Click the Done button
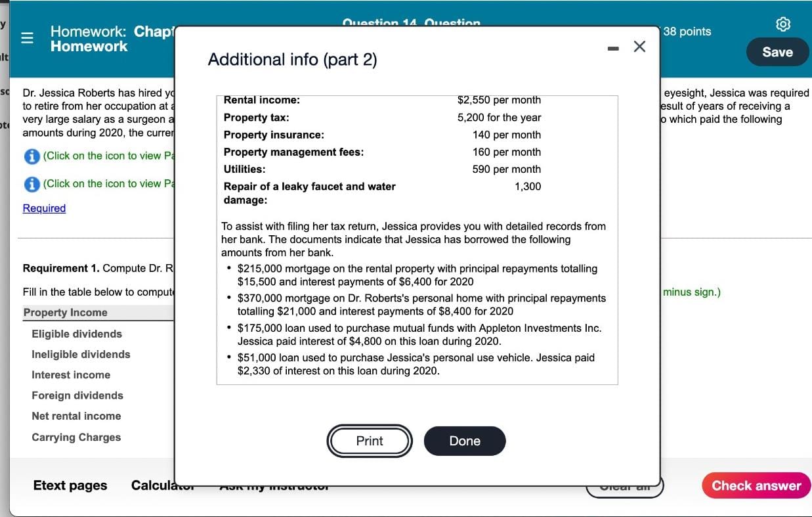The height and width of the screenshot is (517, 812). pos(465,441)
